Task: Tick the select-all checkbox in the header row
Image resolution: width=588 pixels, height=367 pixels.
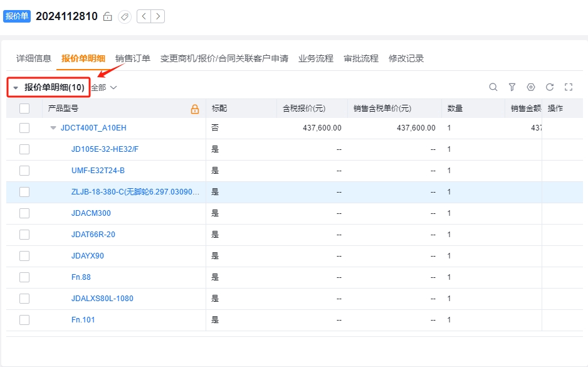Action: (x=24, y=109)
